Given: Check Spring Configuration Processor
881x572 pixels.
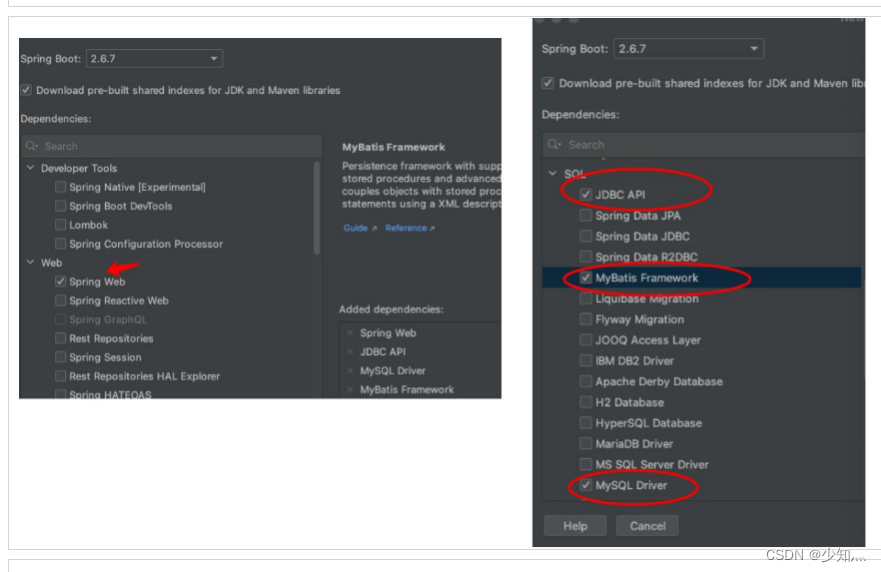Looking at the screenshot, I should (x=61, y=244).
